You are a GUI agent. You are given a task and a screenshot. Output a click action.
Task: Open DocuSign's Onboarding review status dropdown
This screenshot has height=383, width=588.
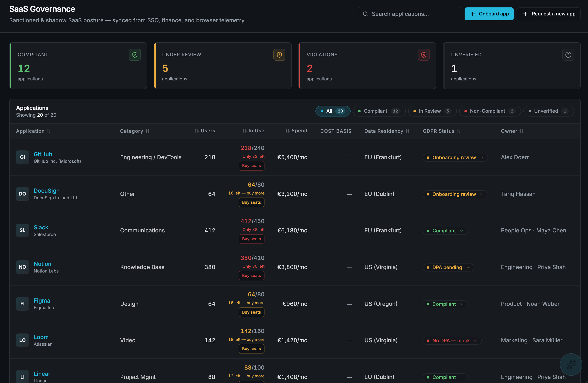click(455, 194)
